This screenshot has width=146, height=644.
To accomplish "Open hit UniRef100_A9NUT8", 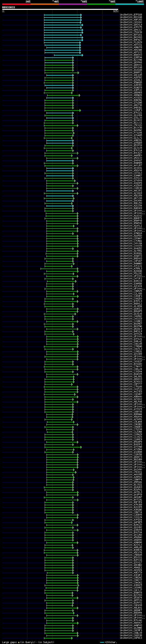I will [x=131, y=48].
